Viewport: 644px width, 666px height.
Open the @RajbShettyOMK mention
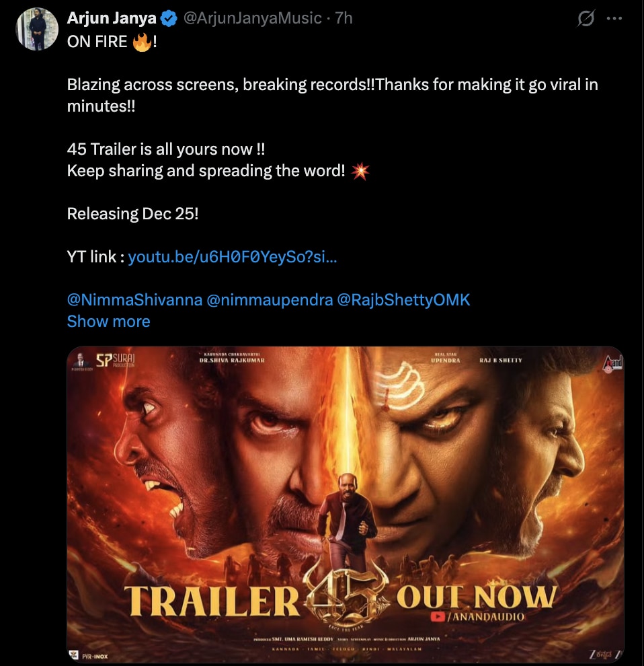(402, 300)
